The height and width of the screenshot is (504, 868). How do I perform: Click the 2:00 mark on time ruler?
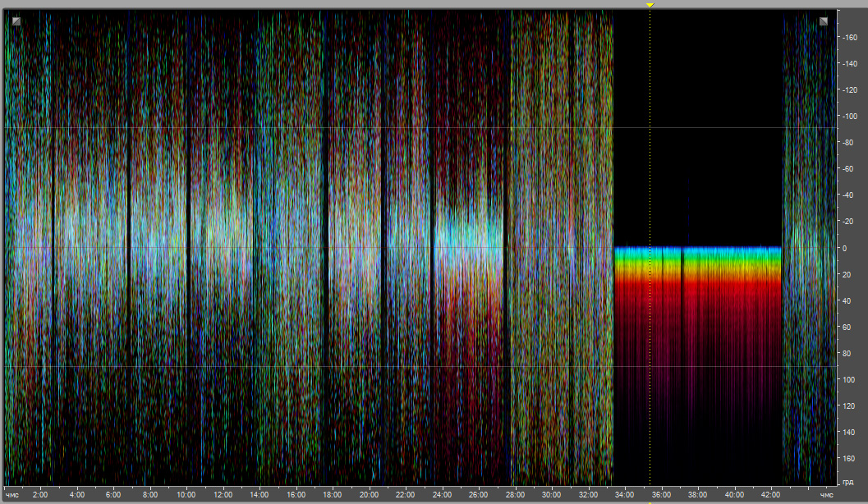click(x=40, y=495)
